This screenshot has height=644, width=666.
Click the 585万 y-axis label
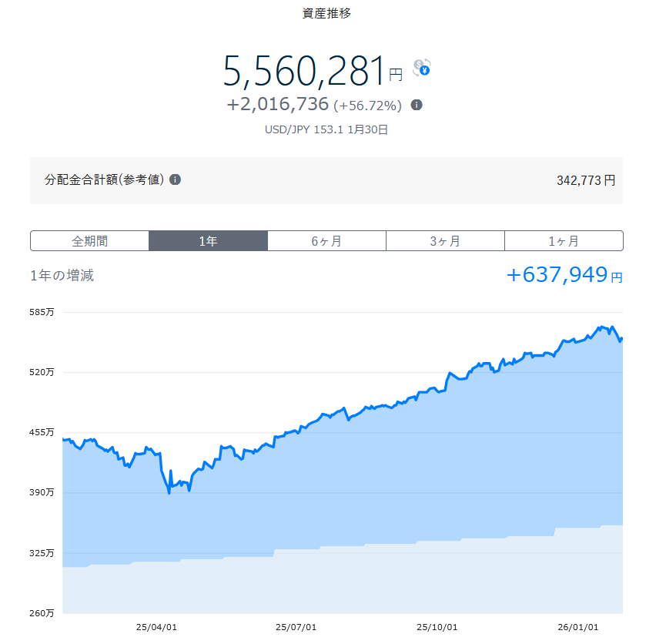44,312
